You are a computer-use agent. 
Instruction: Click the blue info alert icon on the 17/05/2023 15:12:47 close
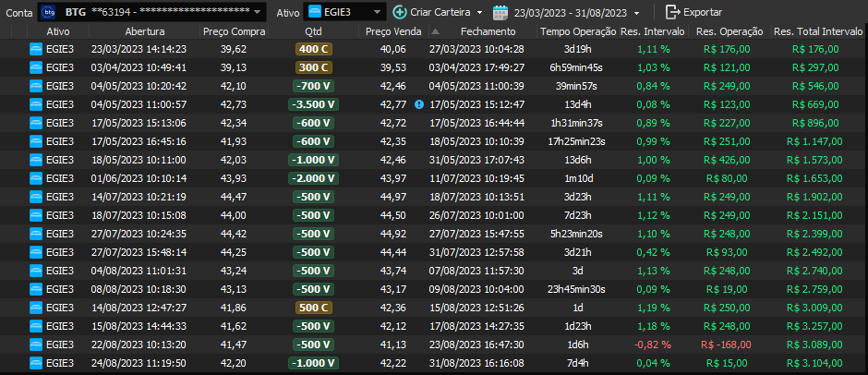pos(419,104)
